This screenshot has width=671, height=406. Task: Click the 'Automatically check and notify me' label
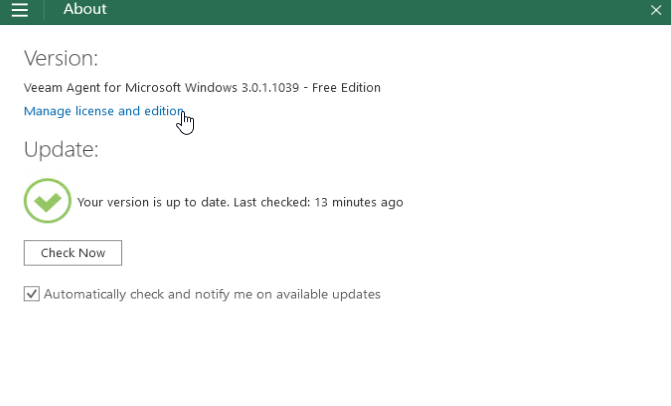tap(212, 294)
